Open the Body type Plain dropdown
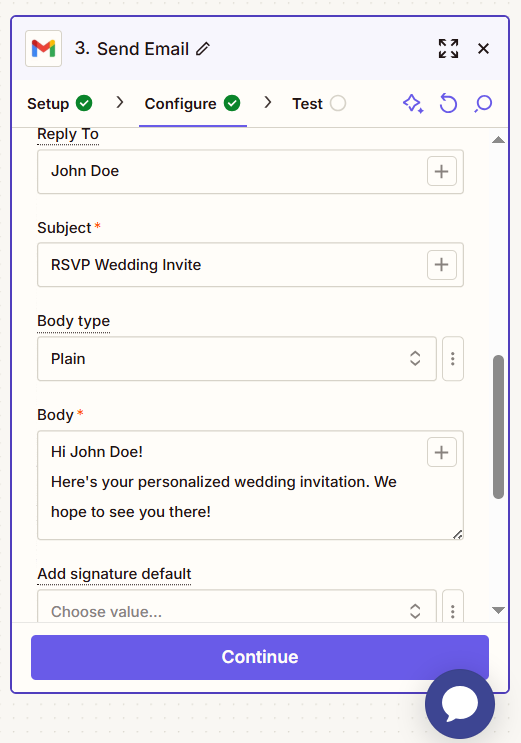Viewport: 521px width, 743px height. click(x=237, y=359)
